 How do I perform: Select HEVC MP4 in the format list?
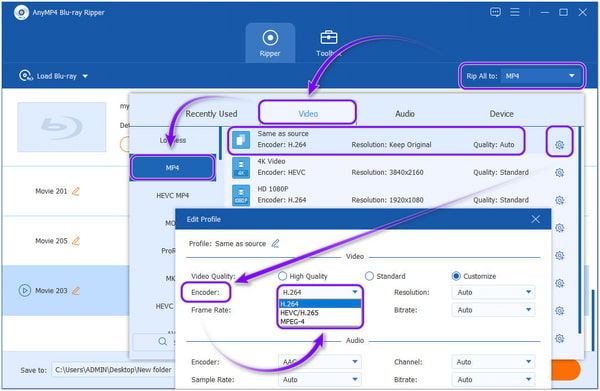[173, 196]
